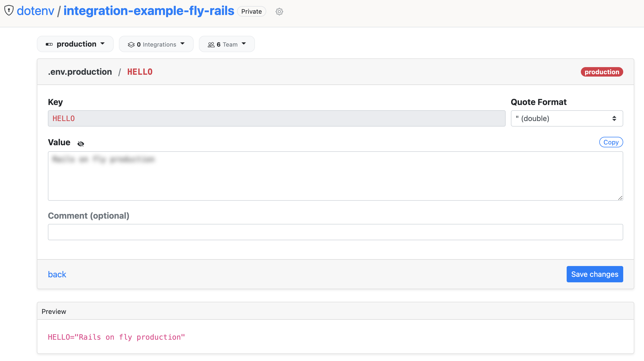Click the Preview panel header
This screenshot has height=361, width=644.
pyautogui.click(x=335, y=311)
